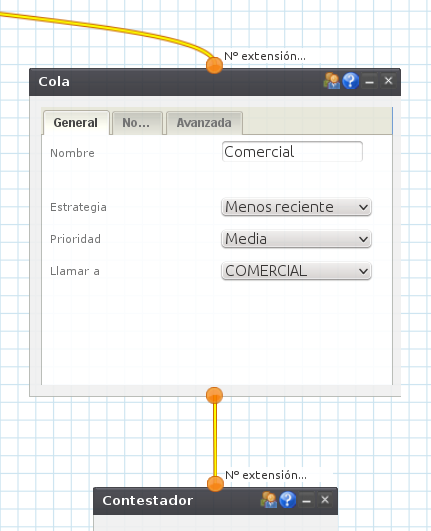Open help icon in Cola panel
The width and height of the screenshot is (431, 531).
click(x=350, y=81)
